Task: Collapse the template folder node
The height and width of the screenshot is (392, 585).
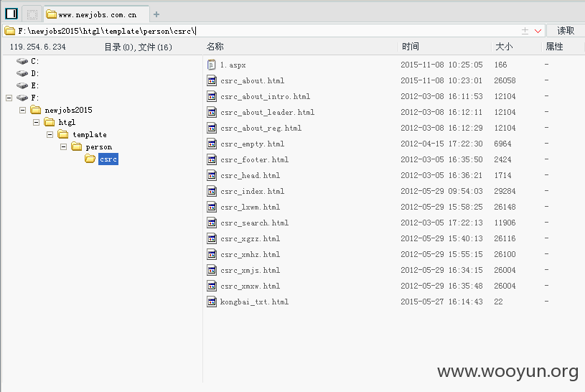Action: pos(50,134)
